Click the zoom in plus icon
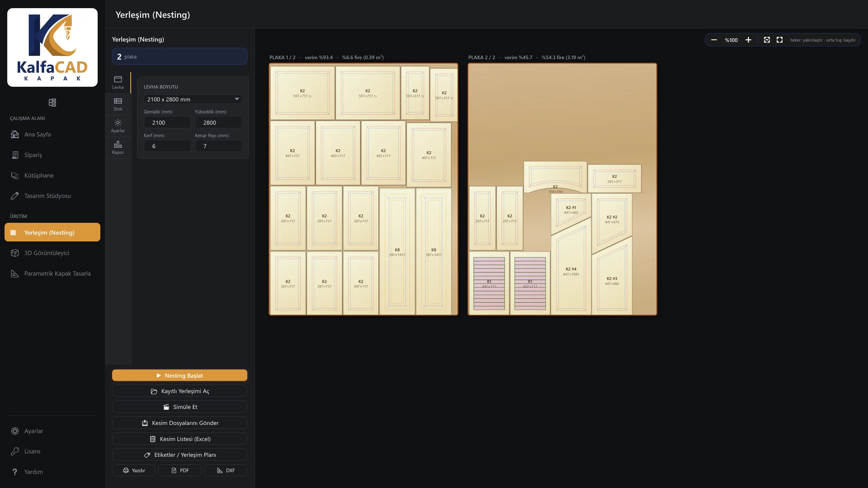This screenshot has width=868, height=488. click(x=748, y=40)
